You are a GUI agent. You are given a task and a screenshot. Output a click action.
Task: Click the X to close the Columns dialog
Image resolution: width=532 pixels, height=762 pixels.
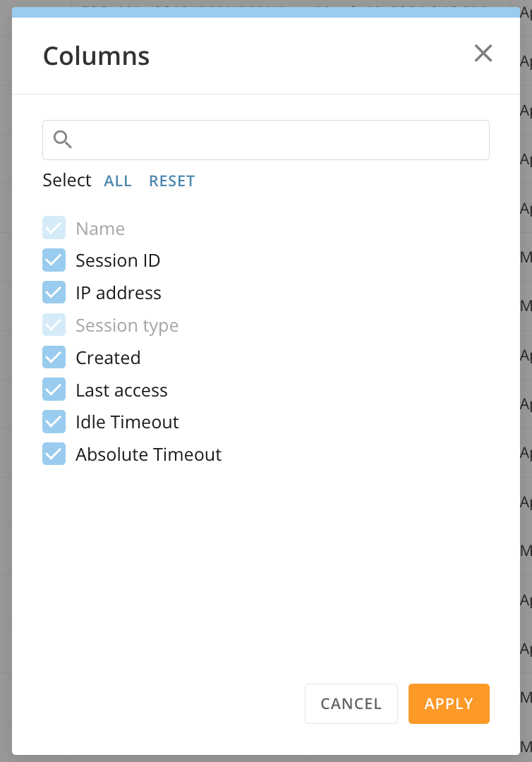point(483,54)
